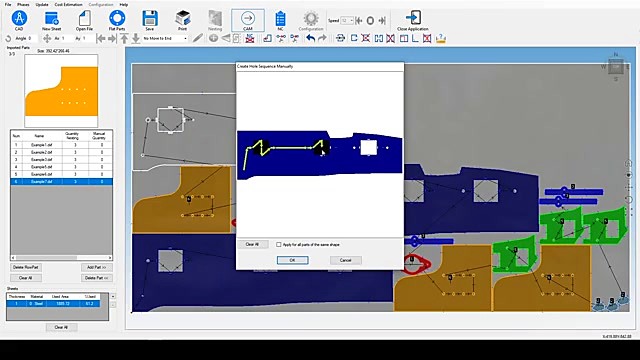
Task: Click the four-way move arrows icon
Action: 47,38
